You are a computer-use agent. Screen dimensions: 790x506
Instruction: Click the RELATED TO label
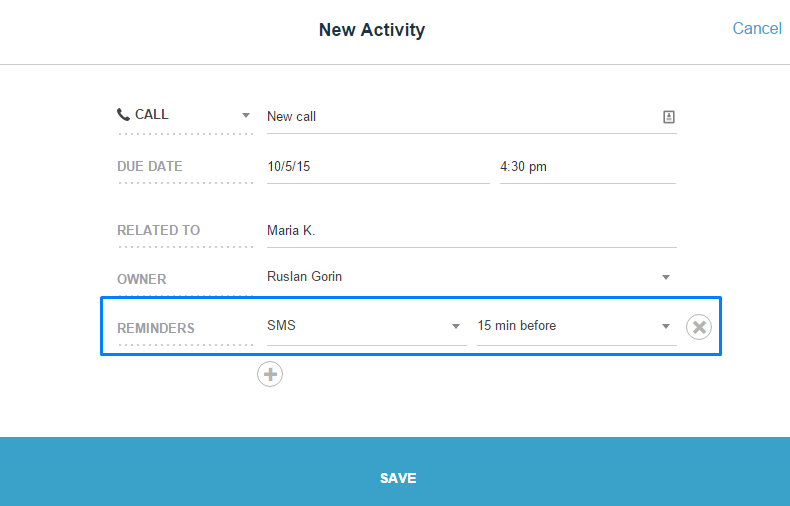(x=159, y=230)
